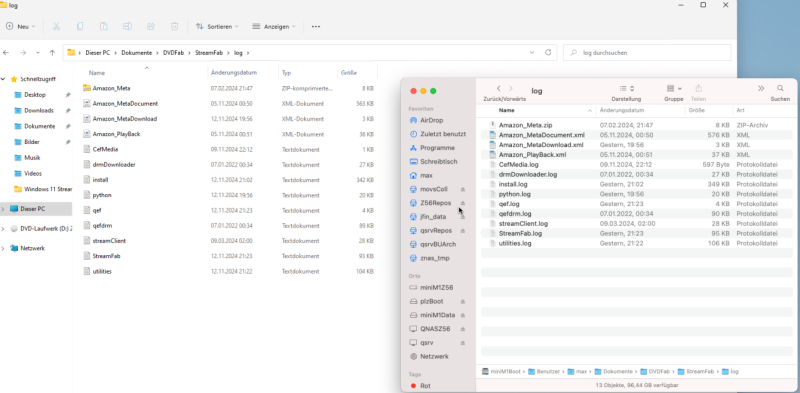Click the Neu button in Explorer
Image resolution: width=800 pixels, height=393 pixels.
coord(20,26)
